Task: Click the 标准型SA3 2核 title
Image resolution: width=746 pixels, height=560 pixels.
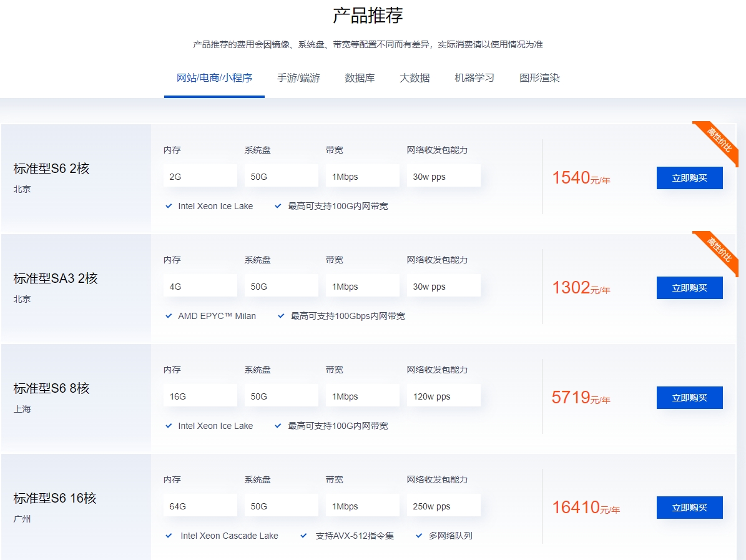Action: click(x=56, y=278)
